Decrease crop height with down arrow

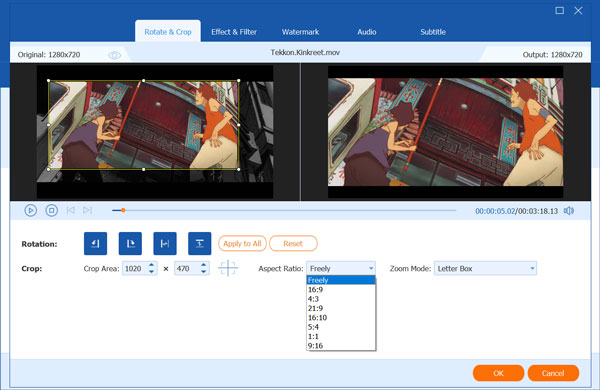pos(204,272)
